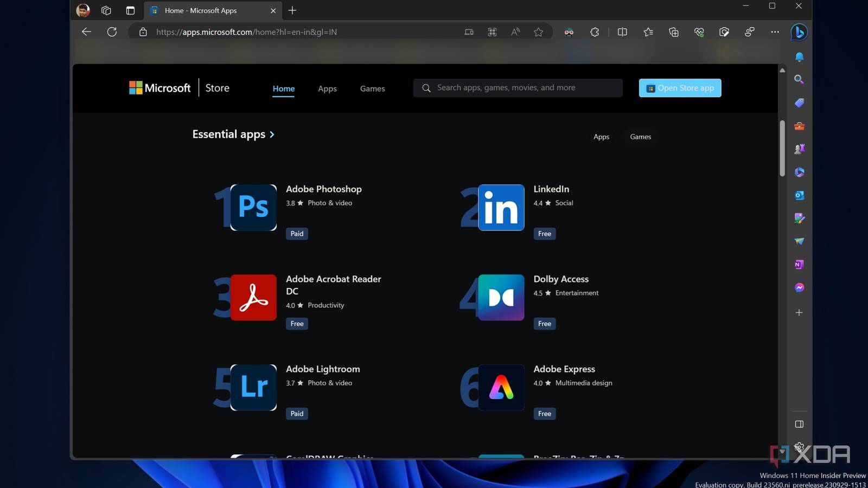Viewport: 868px width, 488px height.
Task: Select the Adobe Acrobat Reader icon
Action: [253, 298]
